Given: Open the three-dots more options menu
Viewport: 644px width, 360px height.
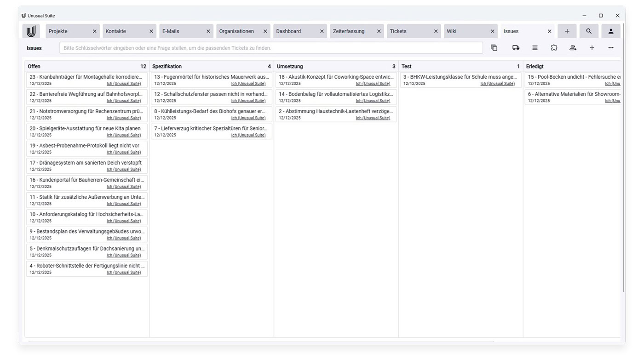Looking at the screenshot, I should point(611,48).
